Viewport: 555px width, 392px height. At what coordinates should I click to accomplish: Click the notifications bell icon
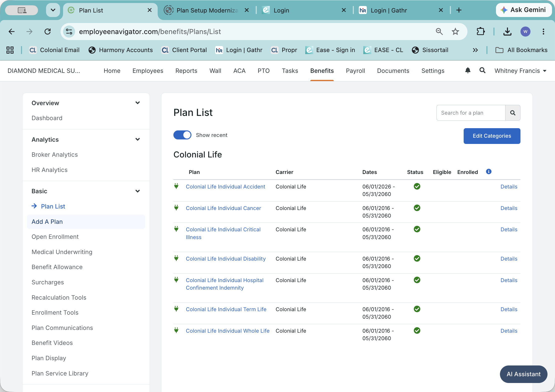[x=468, y=70]
